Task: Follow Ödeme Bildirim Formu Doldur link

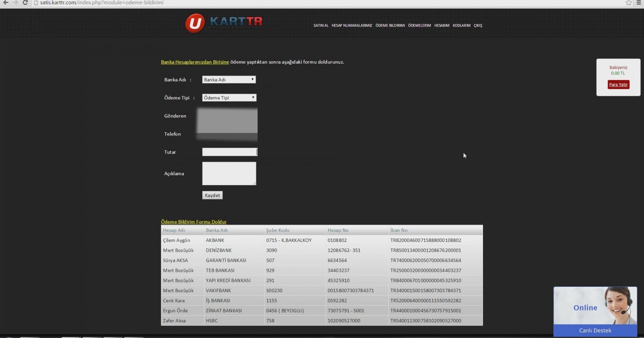Action: point(194,222)
